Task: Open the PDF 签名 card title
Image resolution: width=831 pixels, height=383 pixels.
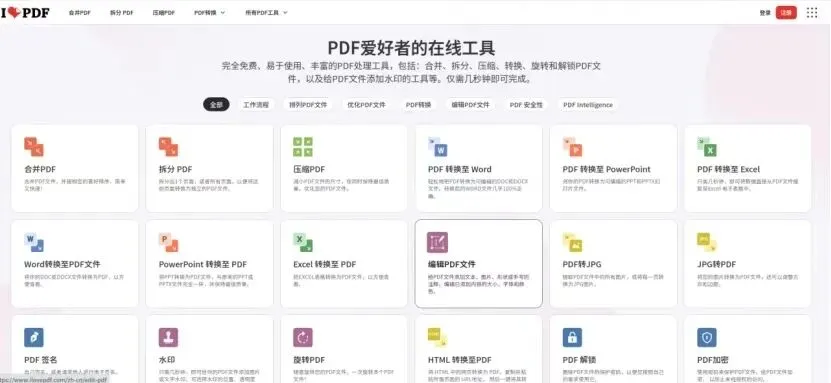Action: coord(41,360)
